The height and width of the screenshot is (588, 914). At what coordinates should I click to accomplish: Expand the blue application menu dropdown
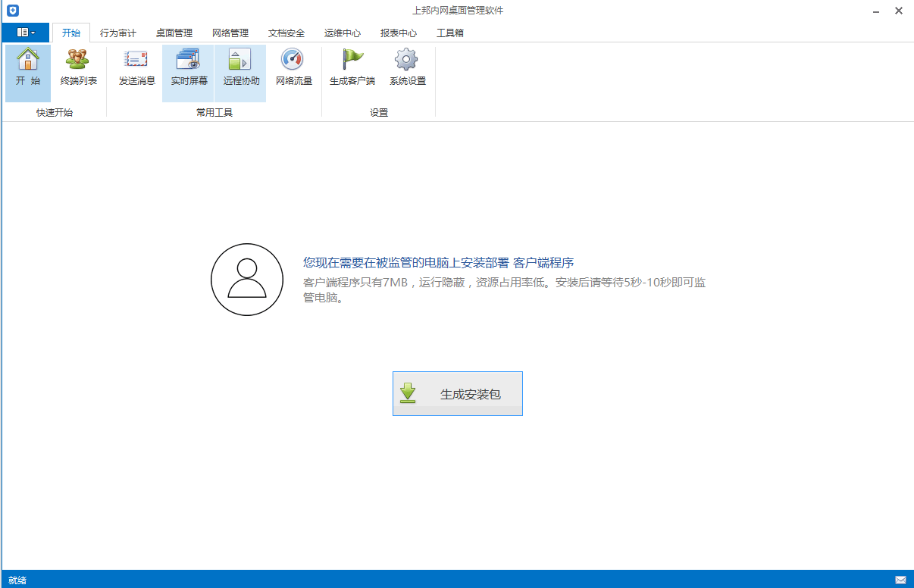click(x=26, y=33)
